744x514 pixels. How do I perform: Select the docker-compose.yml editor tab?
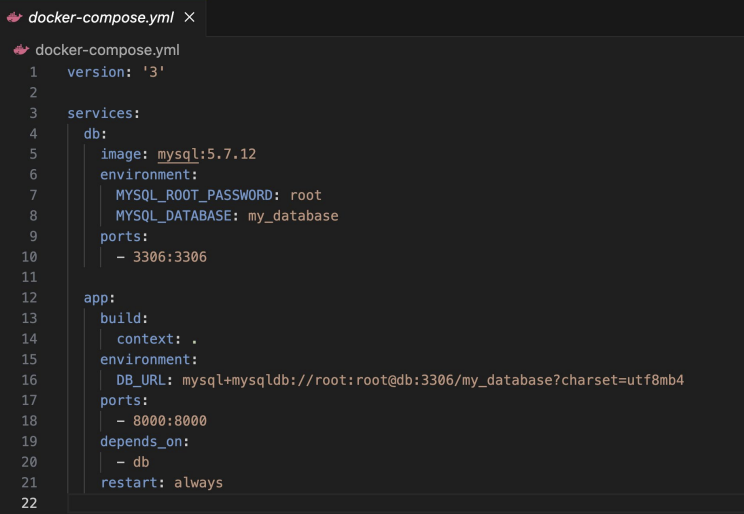point(102,18)
